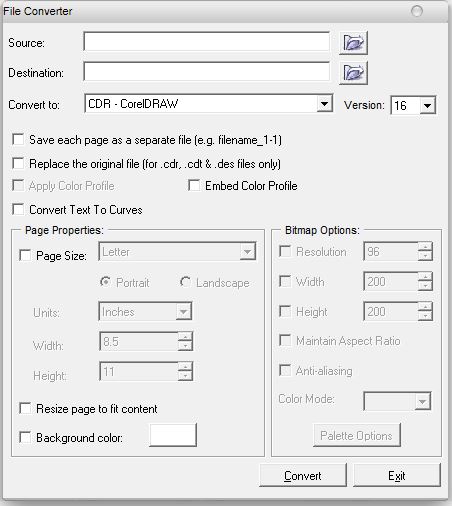Browse for destination folder using folder icon
Screen dimensions: 452x506
pyautogui.click(x=353, y=72)
